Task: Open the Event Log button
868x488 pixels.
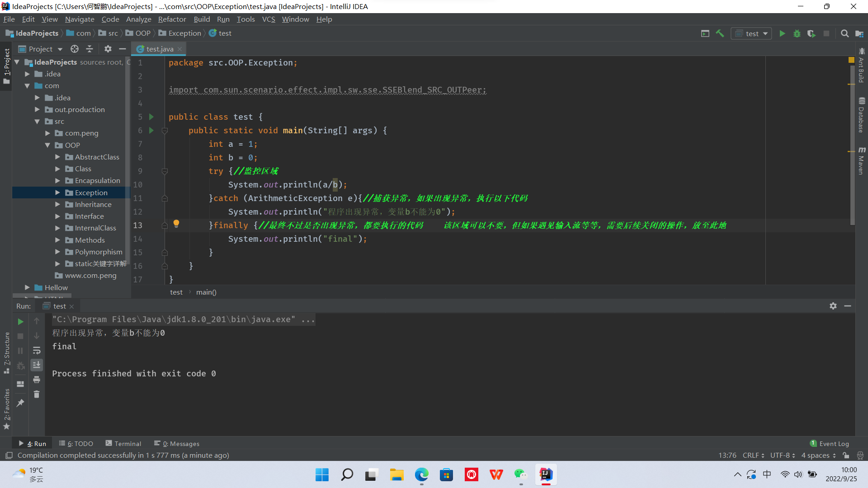Action: click(830, 444)
